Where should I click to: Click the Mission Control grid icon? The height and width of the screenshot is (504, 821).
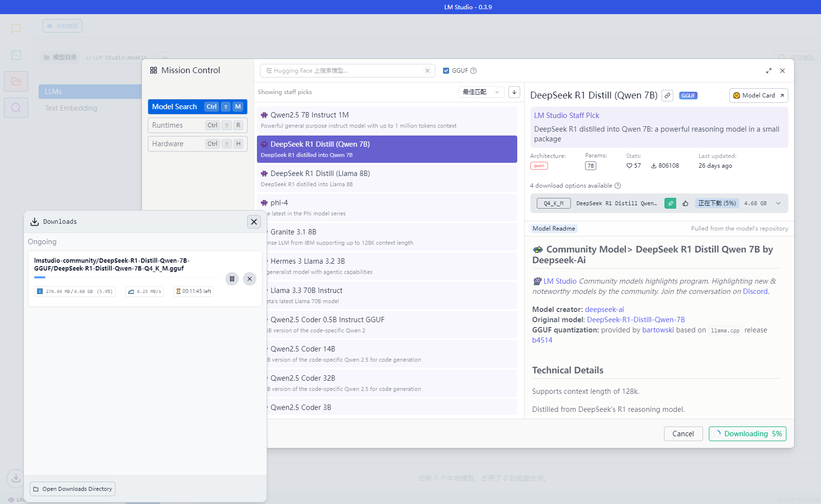click(x=154, y=70)
